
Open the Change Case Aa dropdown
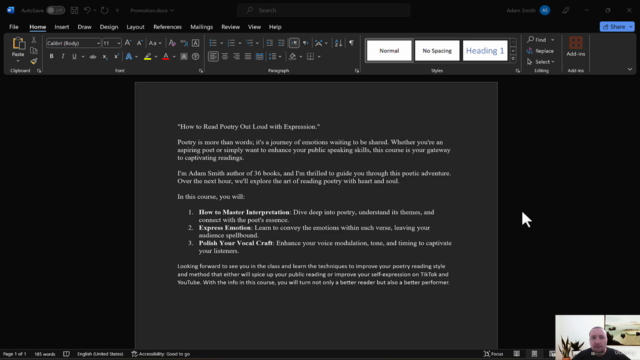[155, 43]
